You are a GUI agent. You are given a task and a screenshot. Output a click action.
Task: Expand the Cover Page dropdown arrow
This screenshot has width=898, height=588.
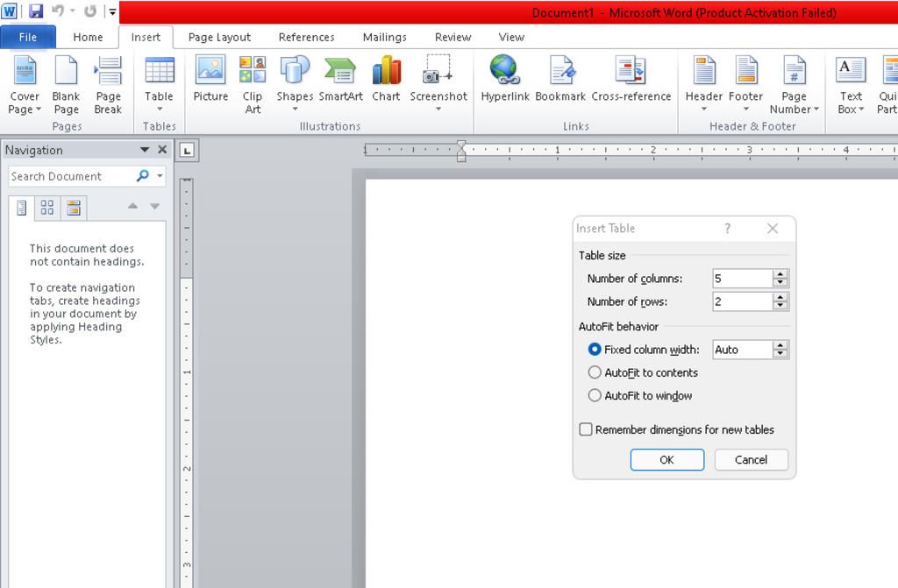(x=39, y=110)
